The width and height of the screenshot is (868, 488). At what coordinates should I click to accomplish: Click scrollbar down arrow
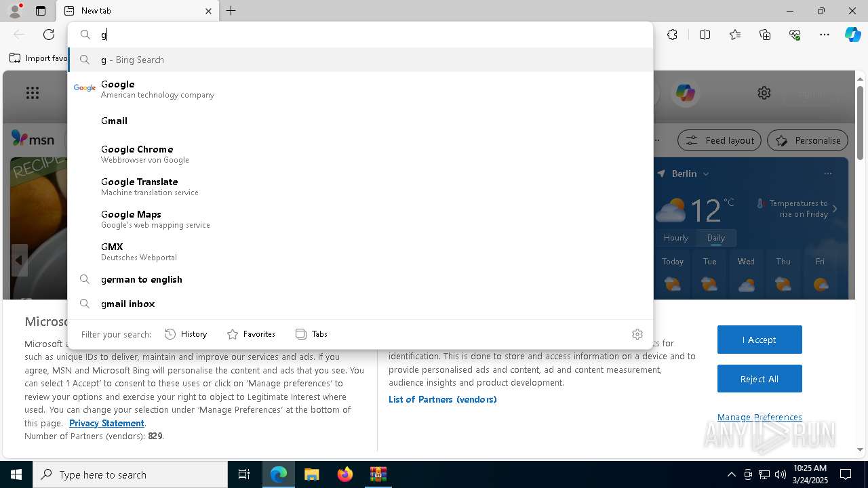click(860, 449)
